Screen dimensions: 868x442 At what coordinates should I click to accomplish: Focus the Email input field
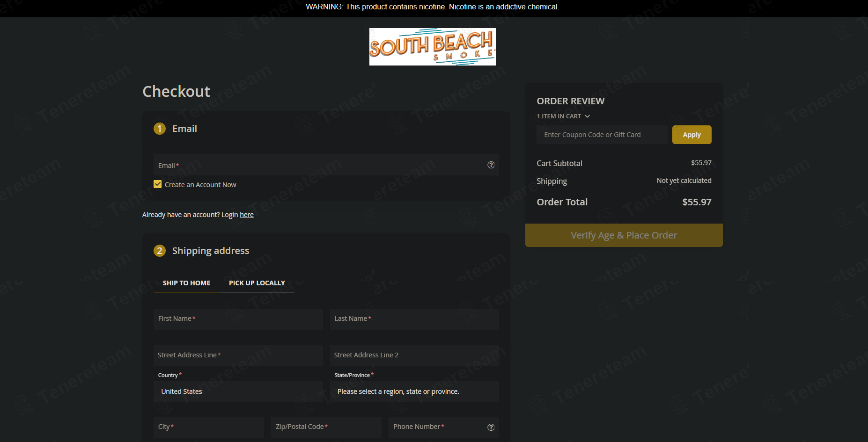(x=326, y=165)
